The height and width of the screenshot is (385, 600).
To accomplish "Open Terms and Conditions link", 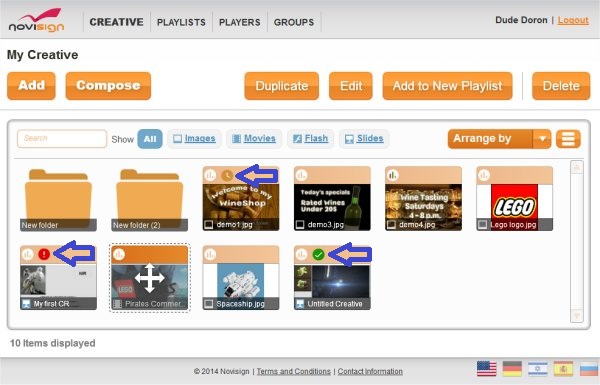I will coord(293,371).
